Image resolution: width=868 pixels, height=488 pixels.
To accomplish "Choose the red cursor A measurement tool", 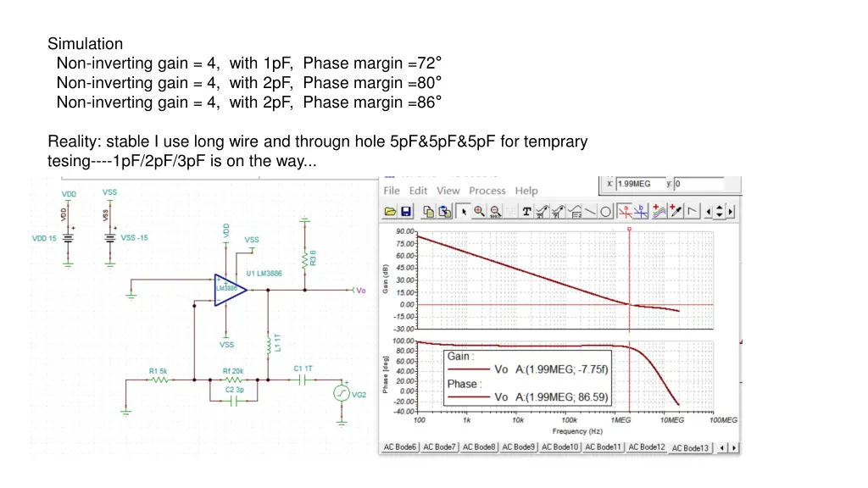I will [x=623, y=212].
